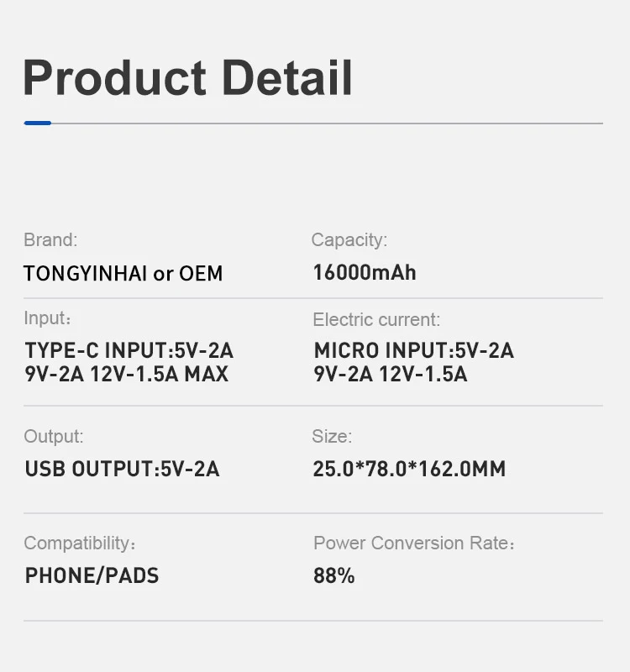Screen dimensions: 630x672
Task: Click the Size label
Action: coord(333,437)
